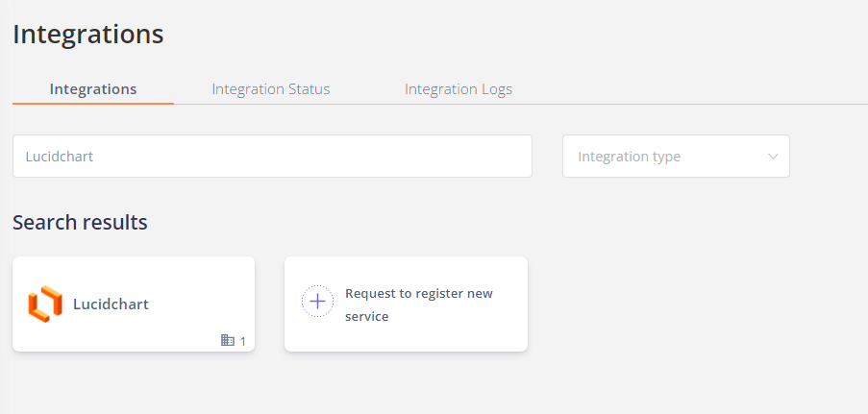
Task: Focus the search field containing Lucidchart
Action: click(x=272, y=156)
